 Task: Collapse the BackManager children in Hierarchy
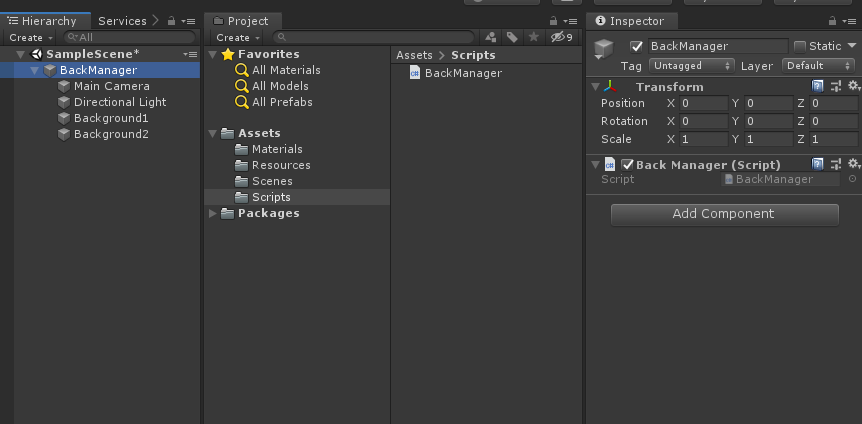tap(35, 70)
